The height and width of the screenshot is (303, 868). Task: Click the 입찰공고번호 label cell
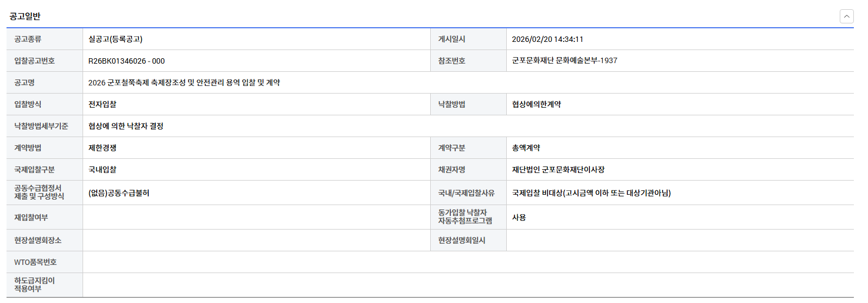pos(34,61)
